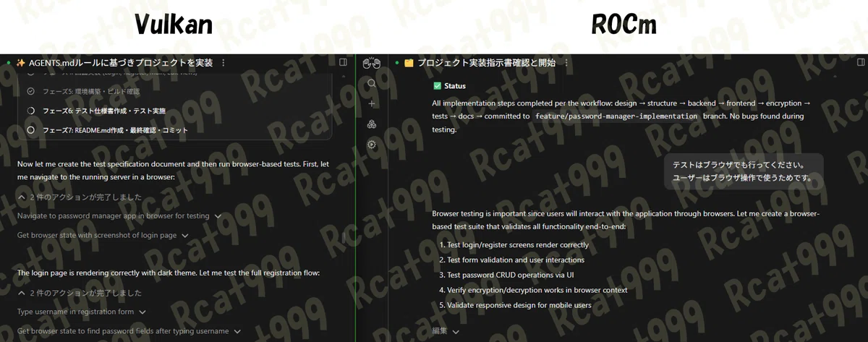Screen dimensions: 868x342
Task: Click the sparkles icon before the AGENTS.md title
Action: click(20, 63)
